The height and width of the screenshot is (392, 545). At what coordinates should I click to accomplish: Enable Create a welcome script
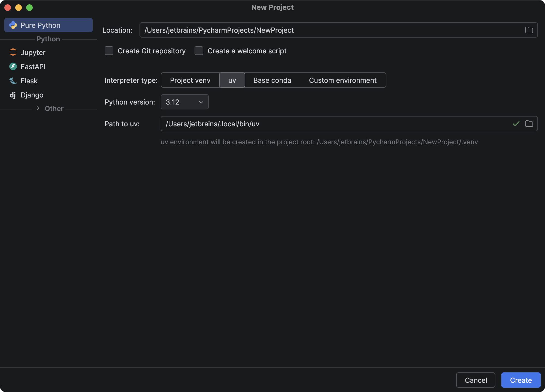[199, 51]
